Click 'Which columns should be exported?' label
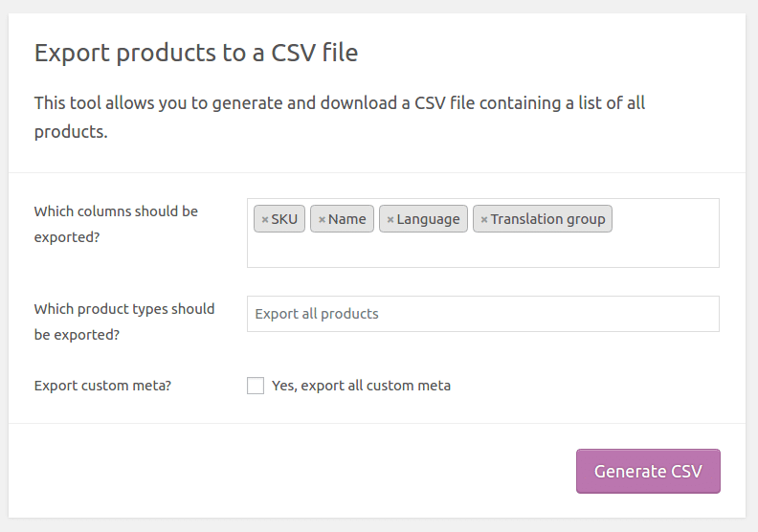The width and height of the screenshot is (758, 532). [116, 224]
